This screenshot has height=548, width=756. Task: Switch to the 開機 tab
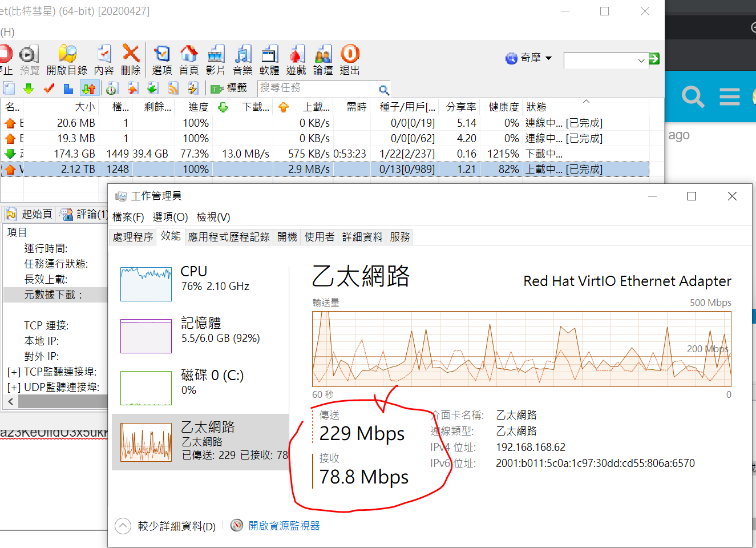click(287, 237)
